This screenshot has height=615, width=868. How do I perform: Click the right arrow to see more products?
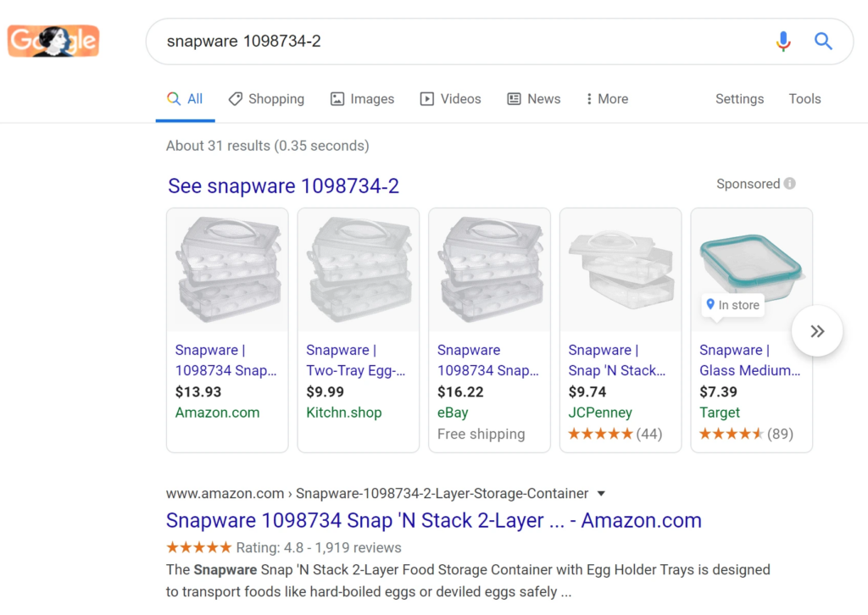click(816, 330)
